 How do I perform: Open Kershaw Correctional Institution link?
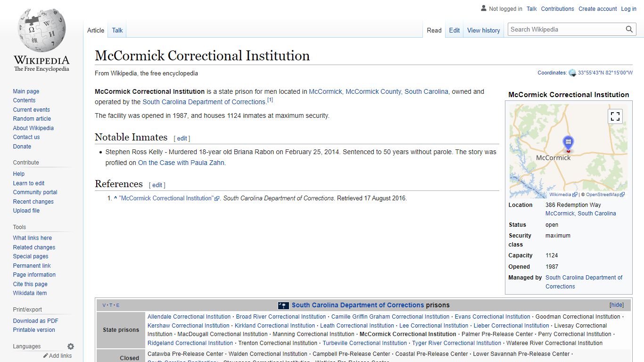(189, 326)
